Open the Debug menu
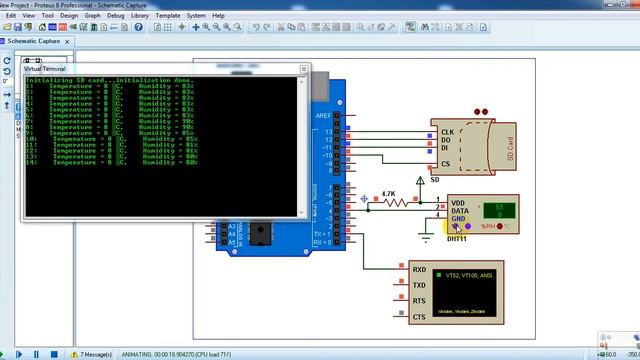Viewport: 640px width, 360px height. coord(116,16)
